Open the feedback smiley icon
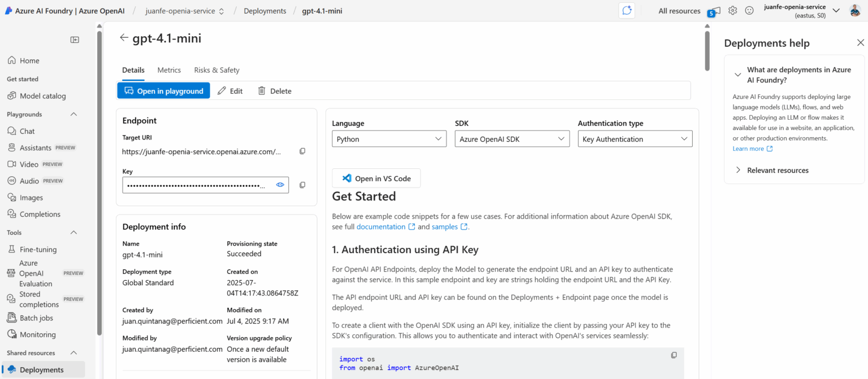 point(749,10)
